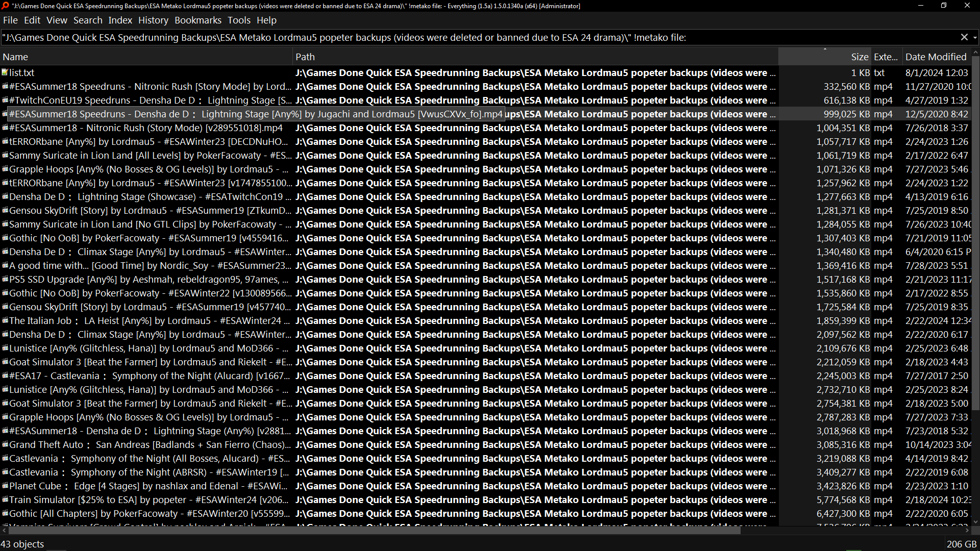Open the Bookmarks menu
The height and width of the screenshot is (551, 980).
click(x=198, y=20)
